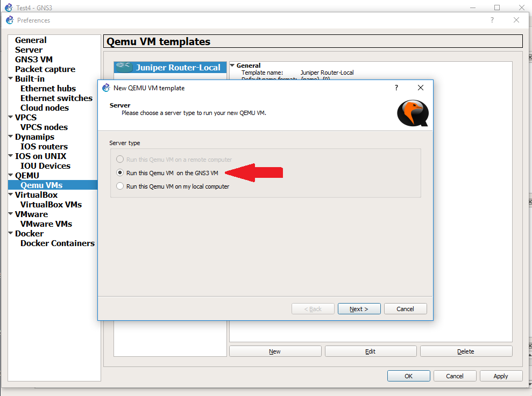532x396 pixels.
Task: Click Apply in the Preferences dialog
Action: 501,376
